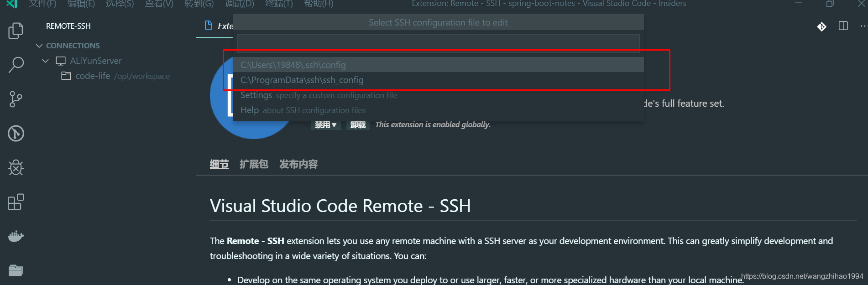Open the 禁用 dropdown button
Viewport: 868px width, 285px height.
[326, 124]
